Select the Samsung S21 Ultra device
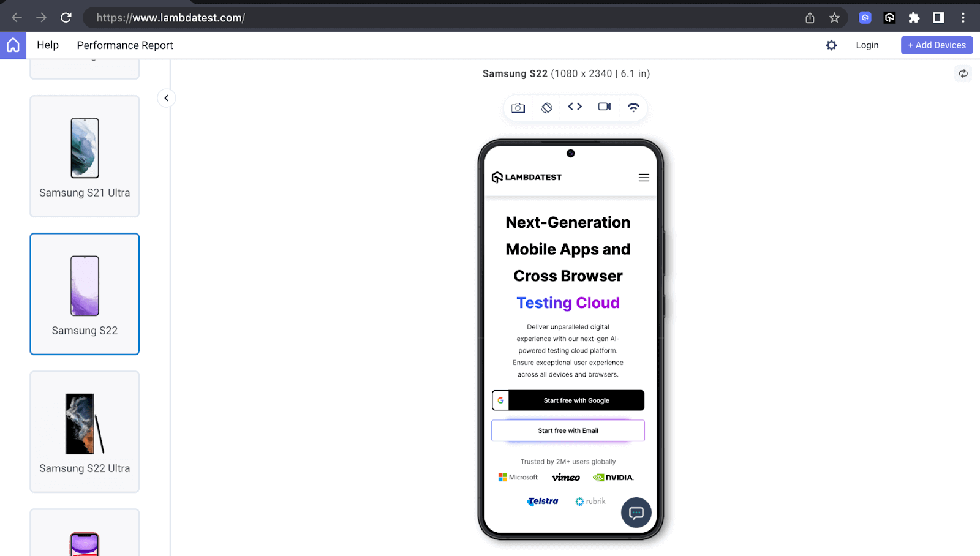Image resolution: width=980 pixels, height=556 pixels. coord(85,156)
